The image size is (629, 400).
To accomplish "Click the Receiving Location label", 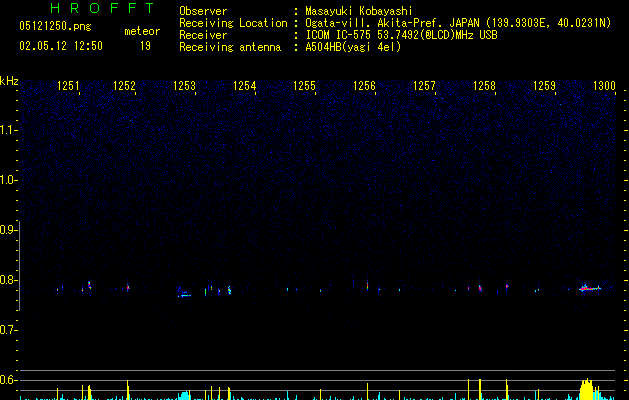I will click(233, 23).
